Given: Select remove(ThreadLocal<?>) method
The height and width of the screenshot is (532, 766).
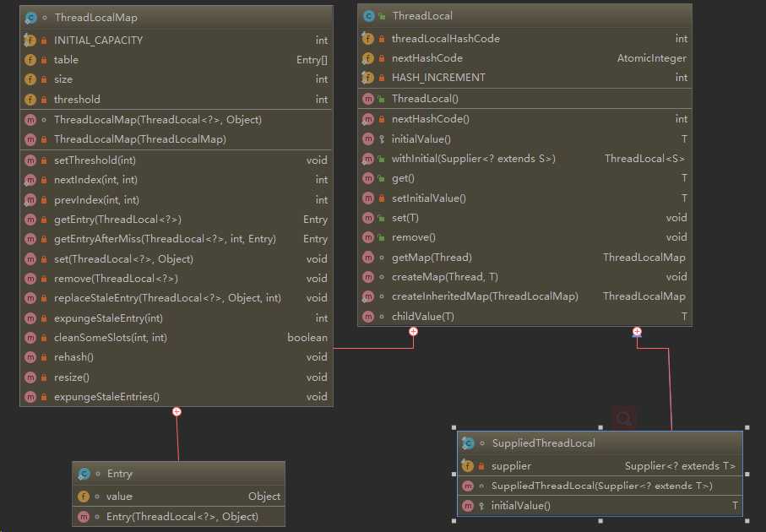Looking at the screenshot, I should [177, 279].
